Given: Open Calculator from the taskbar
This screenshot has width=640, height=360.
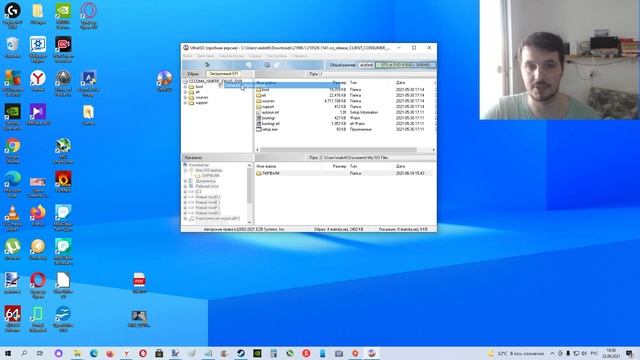Looking at the screenshot, I should coord(273,353).
